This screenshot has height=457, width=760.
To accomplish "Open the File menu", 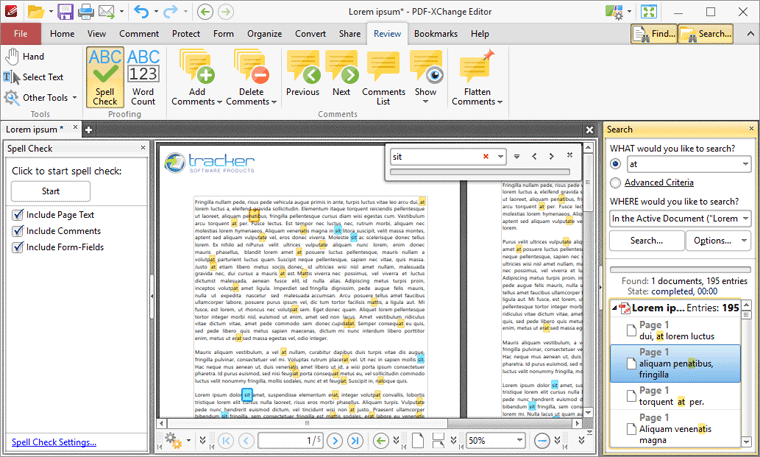I will [x=21, y=33].
